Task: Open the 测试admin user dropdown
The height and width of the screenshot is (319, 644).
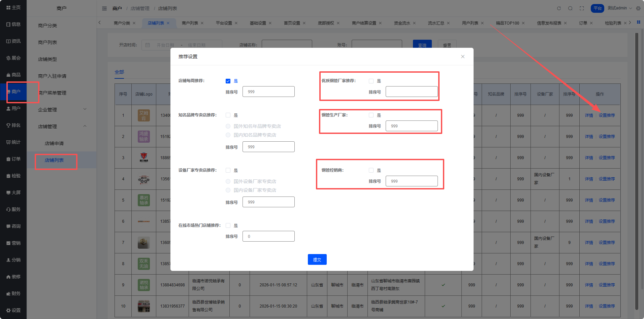Action: 619,8
